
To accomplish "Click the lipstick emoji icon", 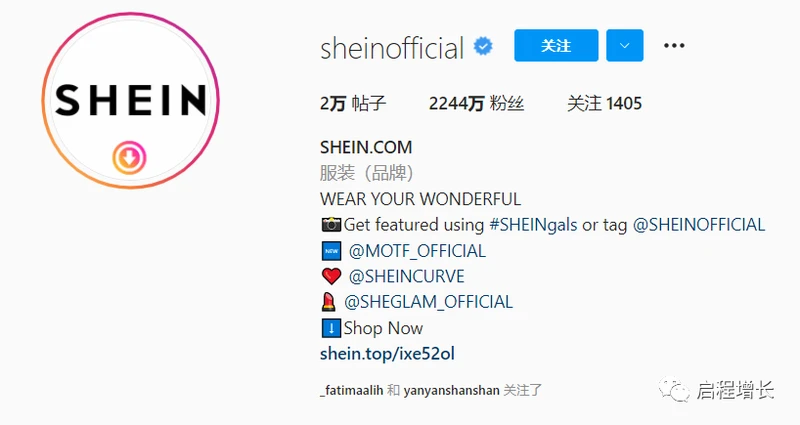I will coord(329,302).
